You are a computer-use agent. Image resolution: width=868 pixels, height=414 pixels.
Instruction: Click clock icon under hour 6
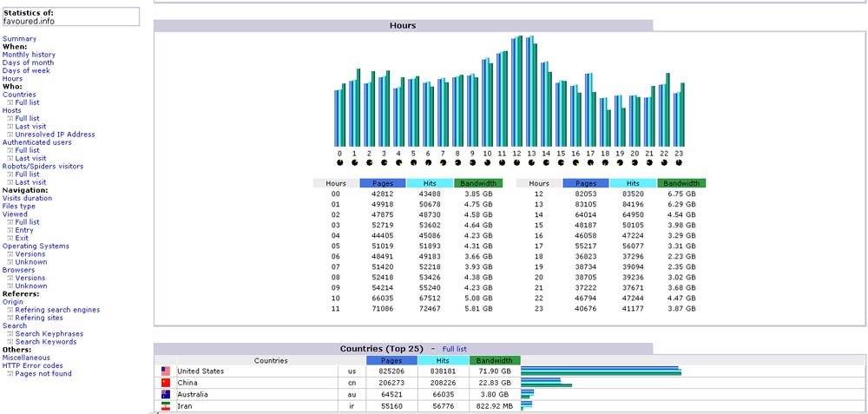428,162
